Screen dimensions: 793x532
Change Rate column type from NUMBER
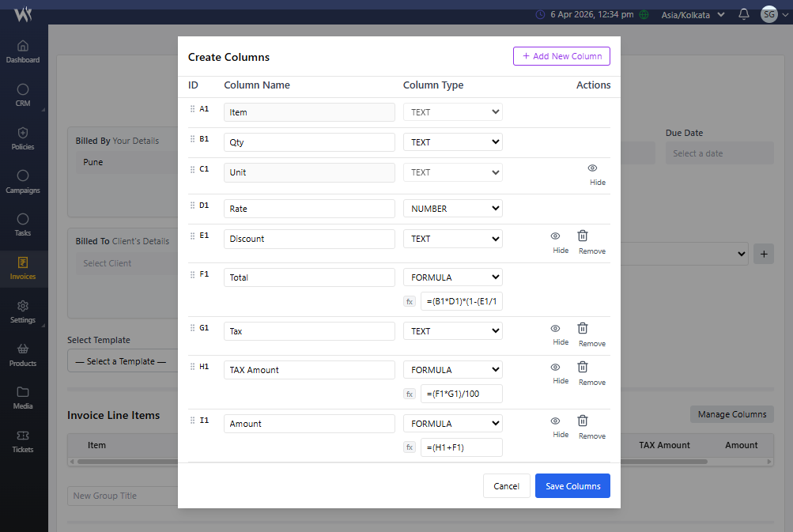pyautogui.click(x=452, y=209)
